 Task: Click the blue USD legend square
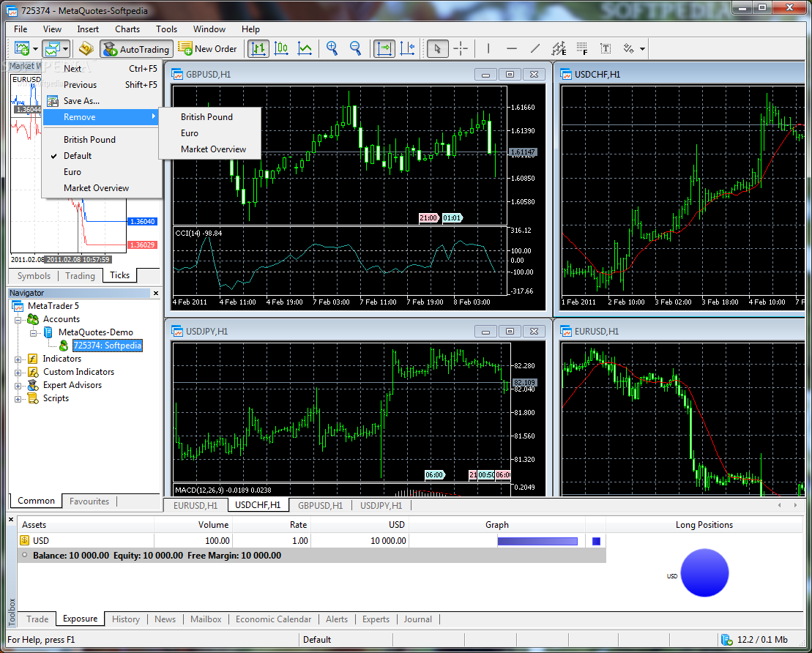[x=596, y=541]
